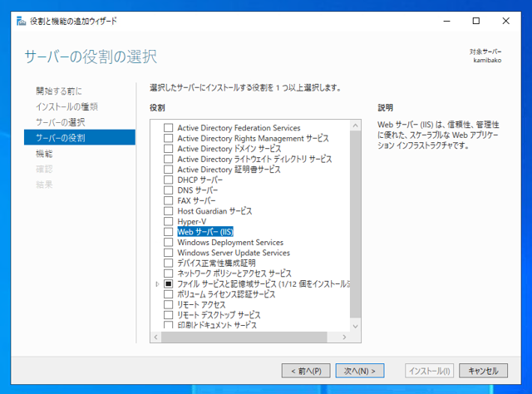Select the Web サーバー (IIS) role text
532x394 pixels.
[x=205, y=232]
